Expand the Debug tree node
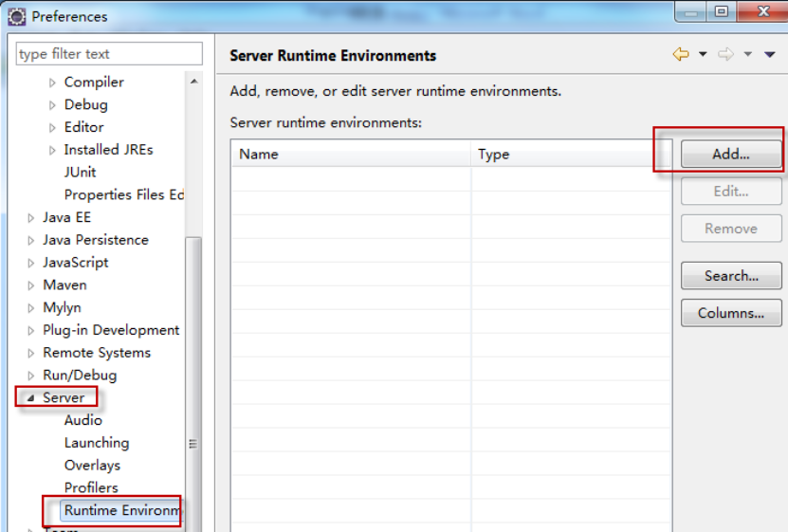Viewport: 788px width, 532px height. point(52,105)
